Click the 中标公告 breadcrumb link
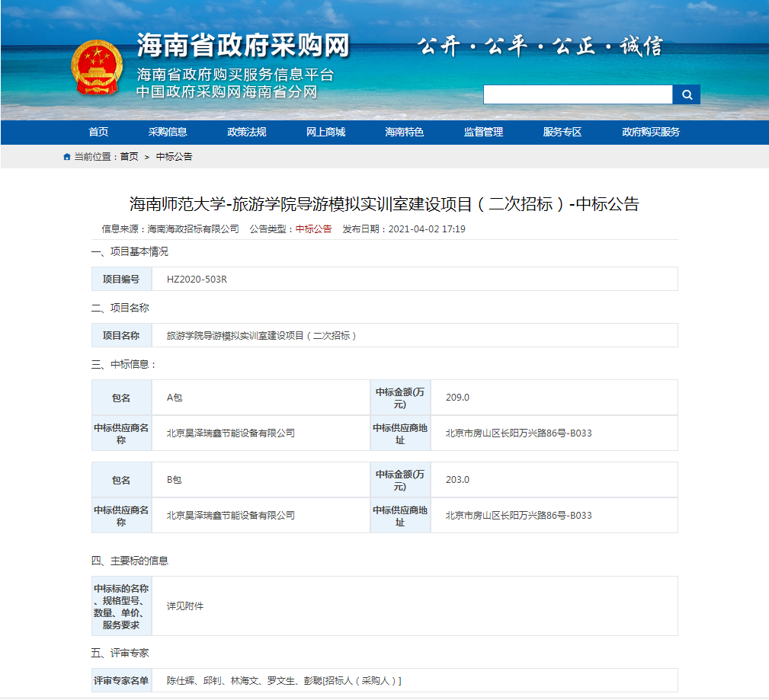The width and height of the screenshot is (769, 700). [174, 157]
